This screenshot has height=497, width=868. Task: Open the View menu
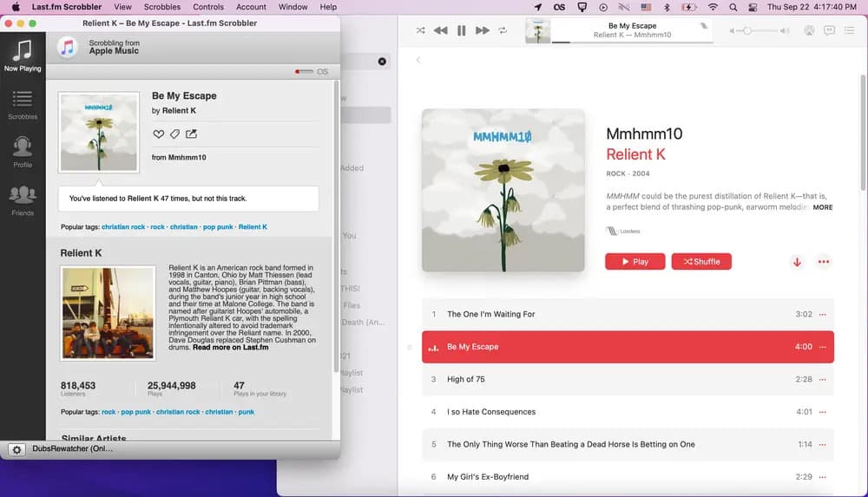coord(122,7)
